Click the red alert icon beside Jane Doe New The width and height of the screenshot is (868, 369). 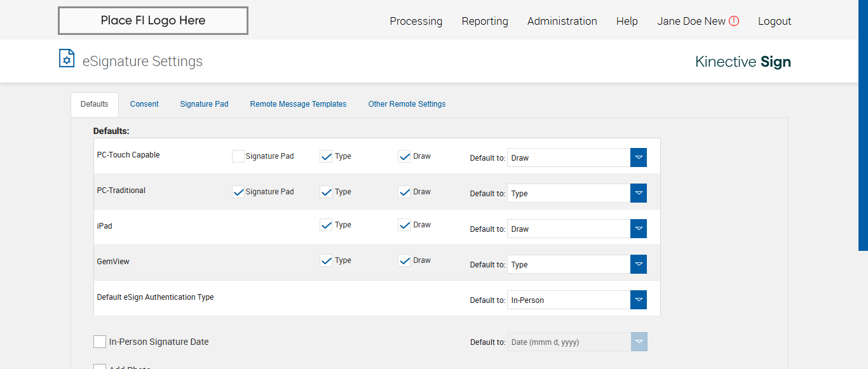point(734,21)
